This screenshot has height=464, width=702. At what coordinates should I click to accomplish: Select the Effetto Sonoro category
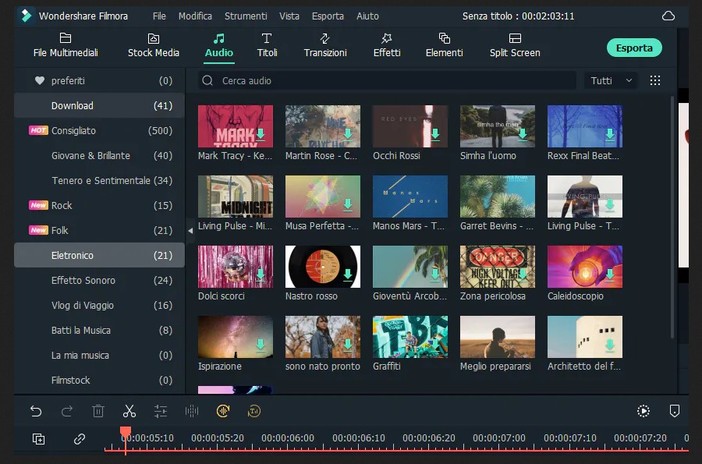pyautogui.click(x=99, y=280)
